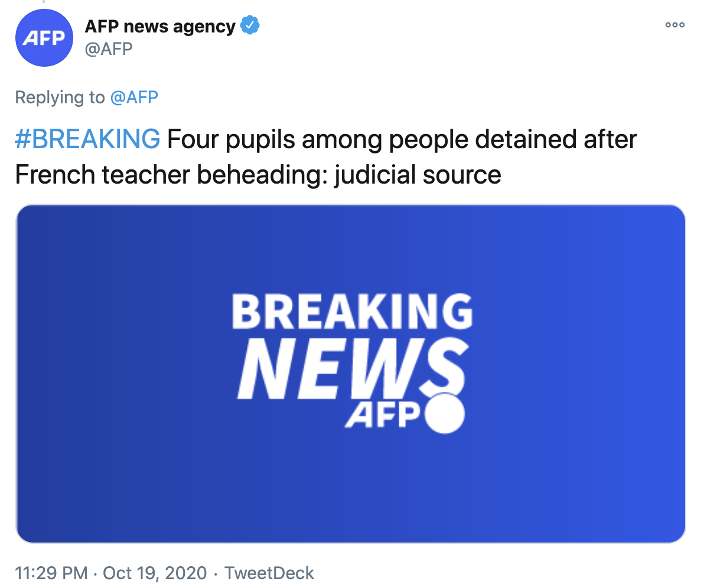Click the thread connector line above the avatar

coord(44,2)
